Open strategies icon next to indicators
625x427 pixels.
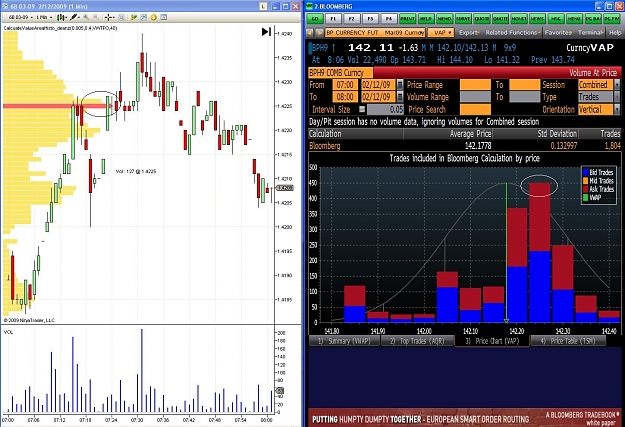click(x=143, y=17)
